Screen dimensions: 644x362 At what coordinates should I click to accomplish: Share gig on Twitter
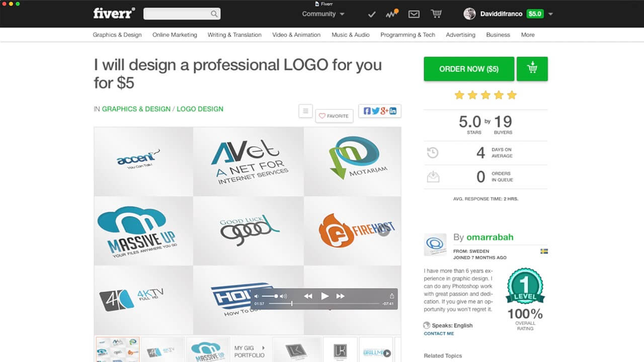(375, 111)
